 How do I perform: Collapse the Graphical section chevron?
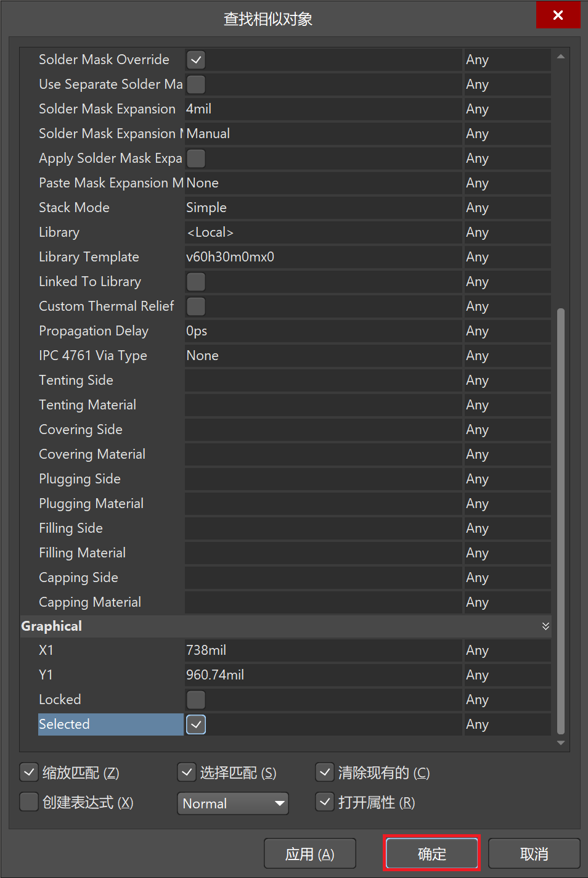(545, 626)
